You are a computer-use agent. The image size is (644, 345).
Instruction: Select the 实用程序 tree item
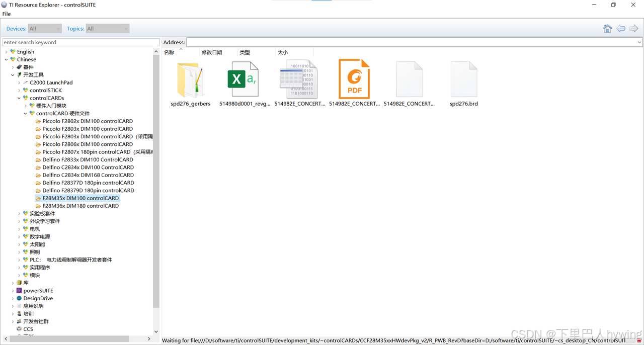40,267
